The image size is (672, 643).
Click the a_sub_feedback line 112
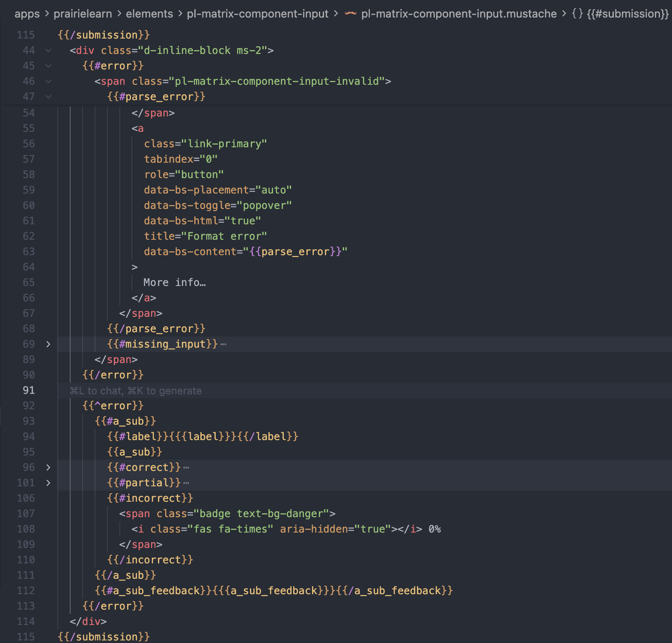(274, 591)
